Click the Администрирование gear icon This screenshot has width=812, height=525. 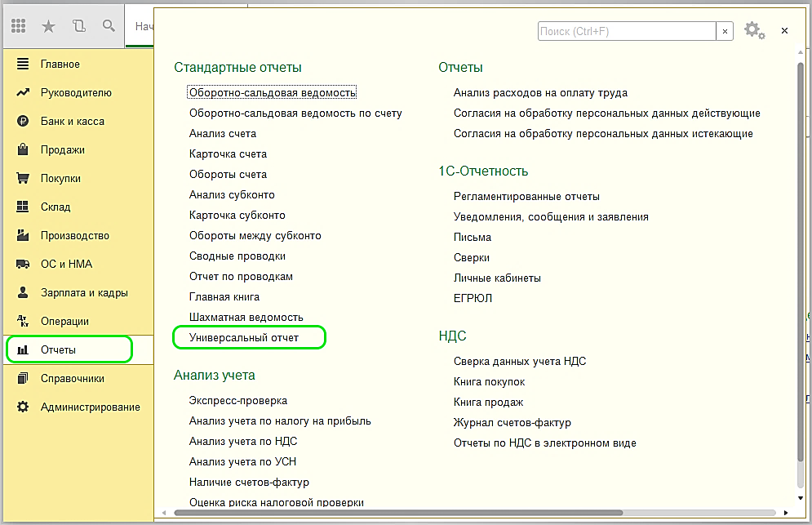[x=23, y=407]
